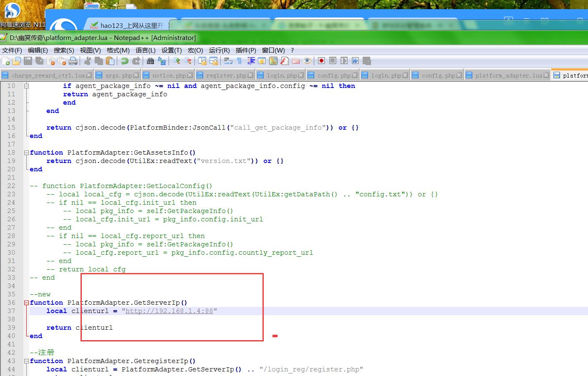Toggle show all characters pilcrow icon
The image size is (588, 376).
pos(239,61)
